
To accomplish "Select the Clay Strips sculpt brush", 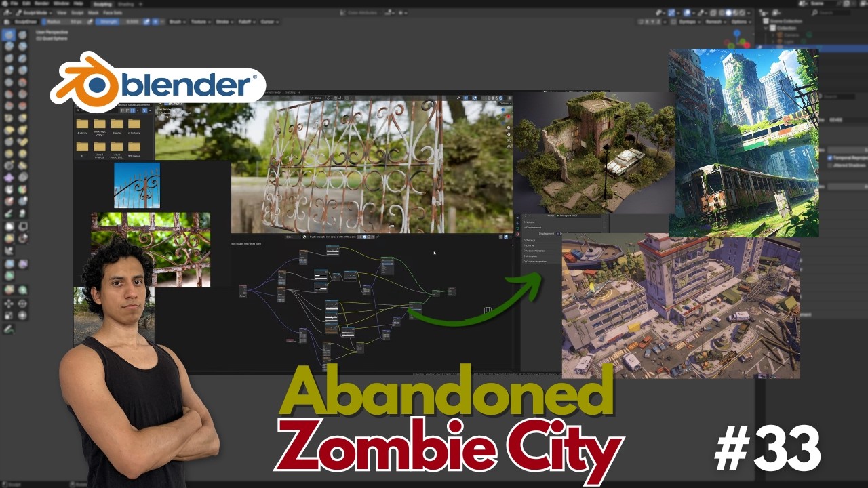I will pos(22,46).
